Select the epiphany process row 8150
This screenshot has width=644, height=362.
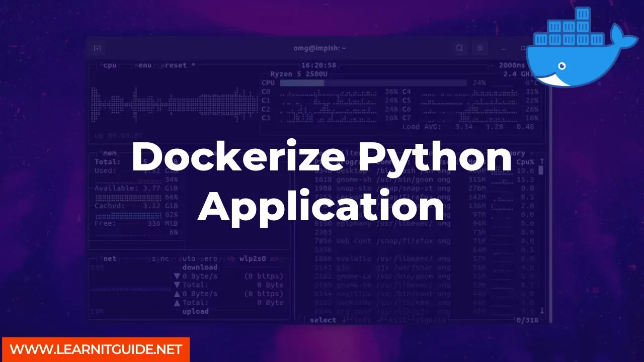tap(424, 224)
